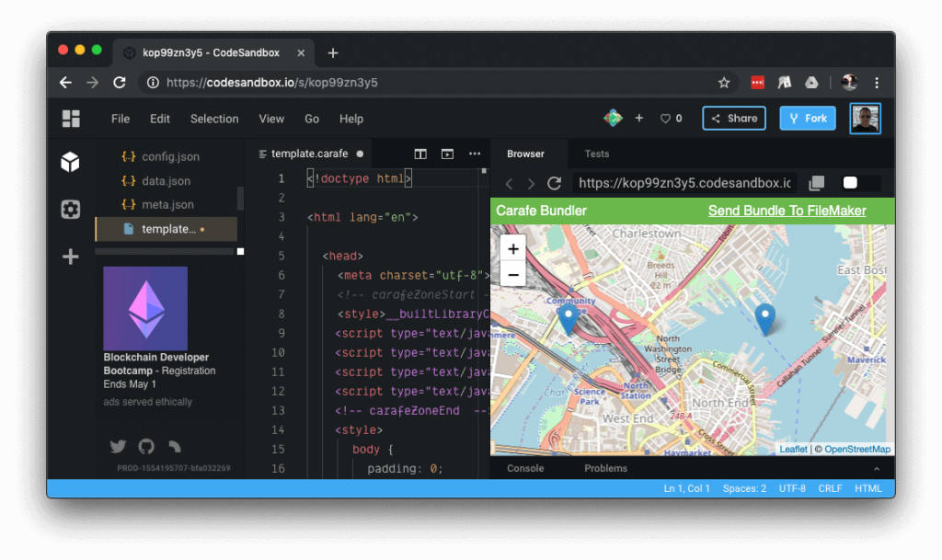Zoom in on the map with the plus control

point(512,248)
